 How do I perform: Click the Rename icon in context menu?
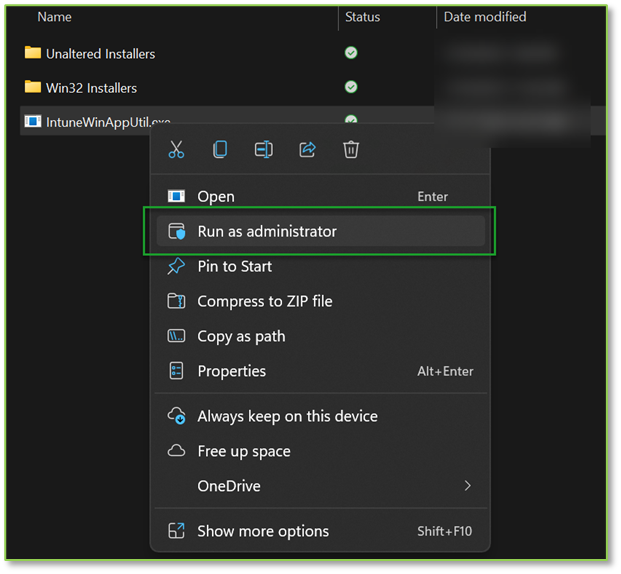click(264, 150)
